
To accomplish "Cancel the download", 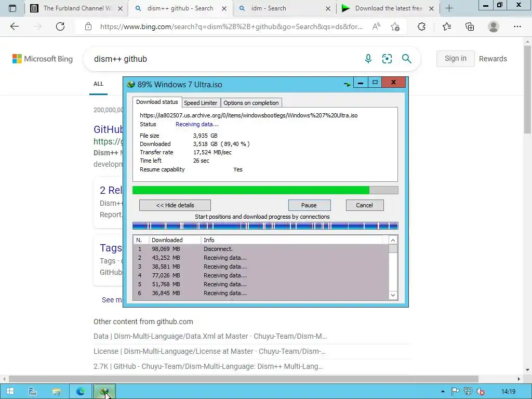I will click(364, 205).
